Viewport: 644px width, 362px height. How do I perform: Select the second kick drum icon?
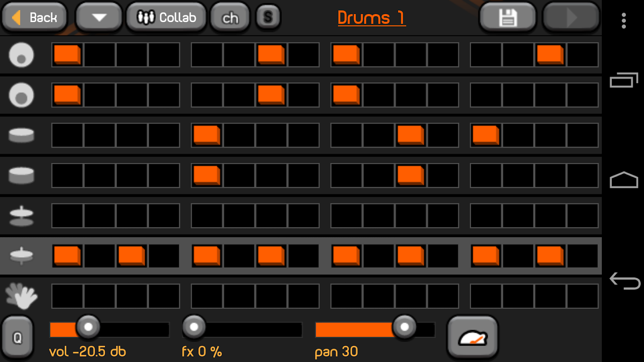(x=21, y=95)
